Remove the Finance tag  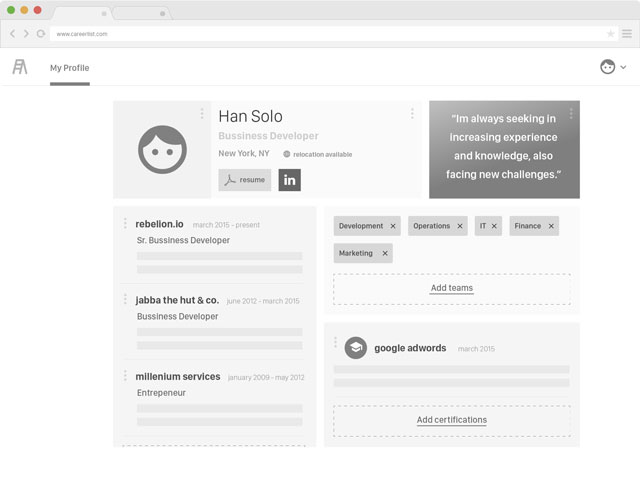pos(551,226)
